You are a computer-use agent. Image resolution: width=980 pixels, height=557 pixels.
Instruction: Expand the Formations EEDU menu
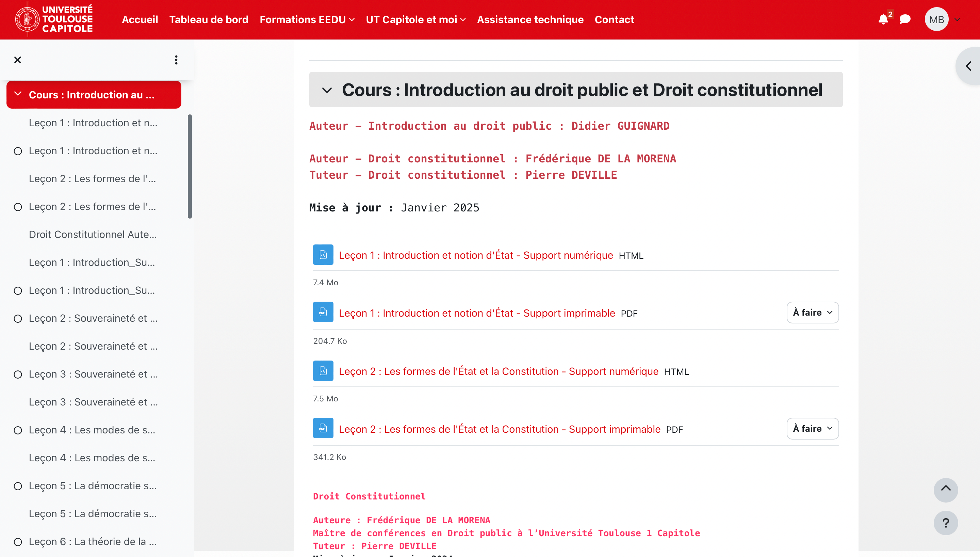(307, 19)
